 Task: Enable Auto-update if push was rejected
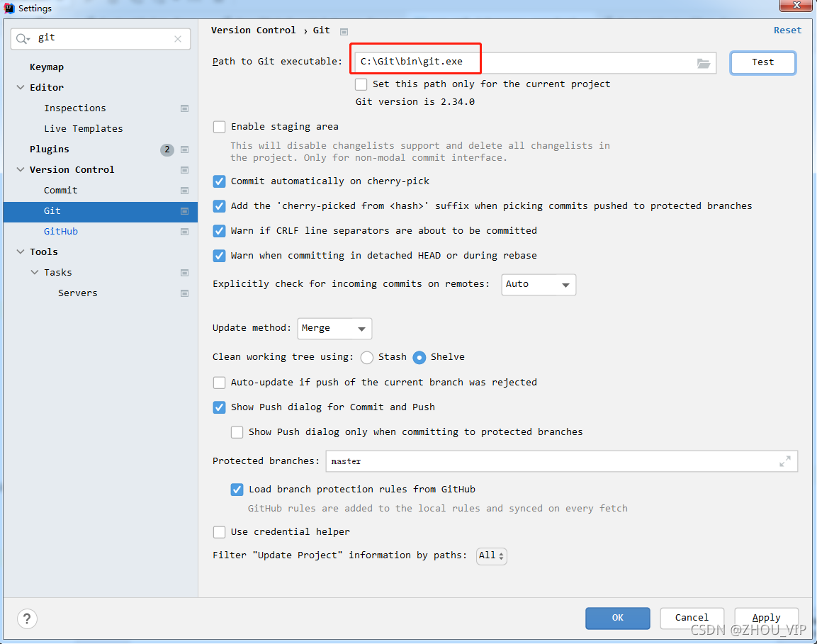coord(220,383)
